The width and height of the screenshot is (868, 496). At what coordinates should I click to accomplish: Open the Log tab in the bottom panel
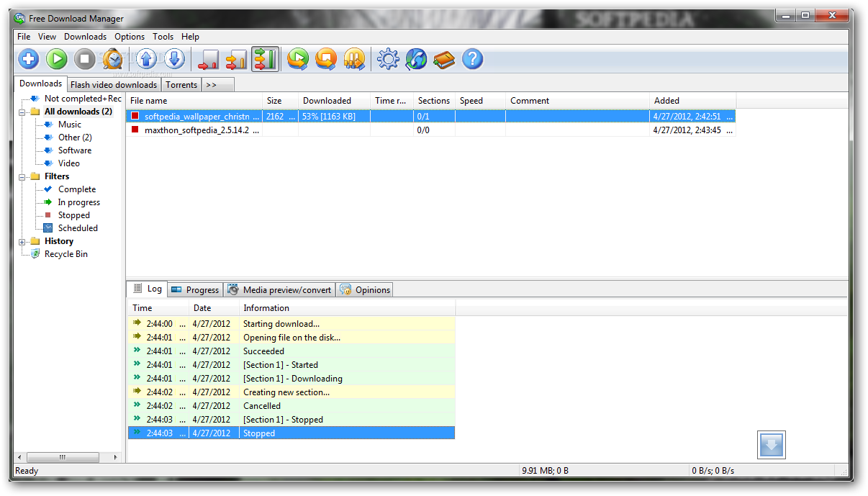click(x=148, y=289)
